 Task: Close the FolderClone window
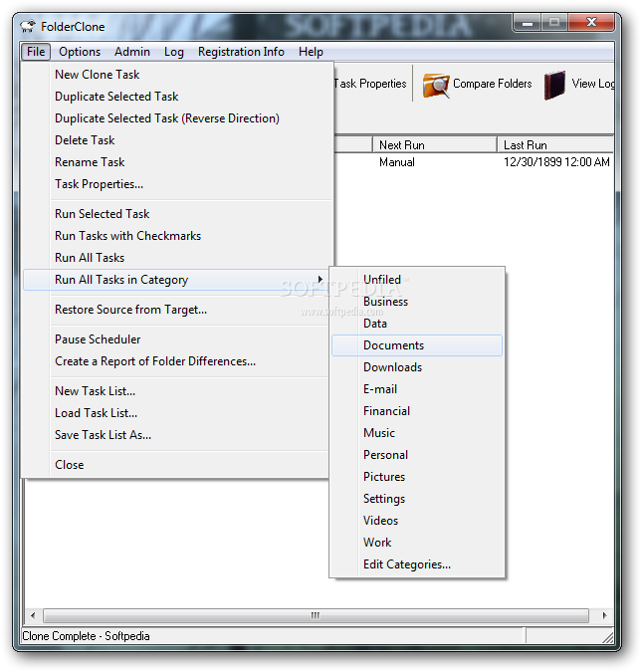[591, 22]
